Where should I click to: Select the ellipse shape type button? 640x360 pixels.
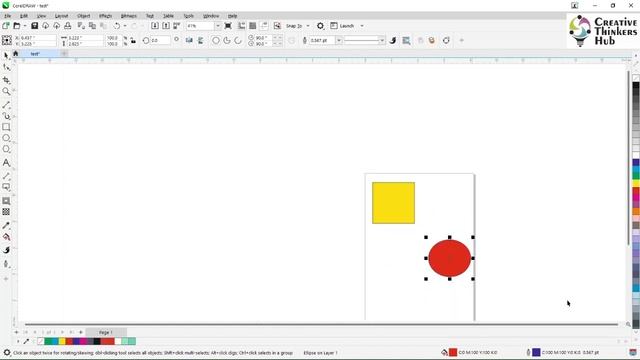pos(216,40)
